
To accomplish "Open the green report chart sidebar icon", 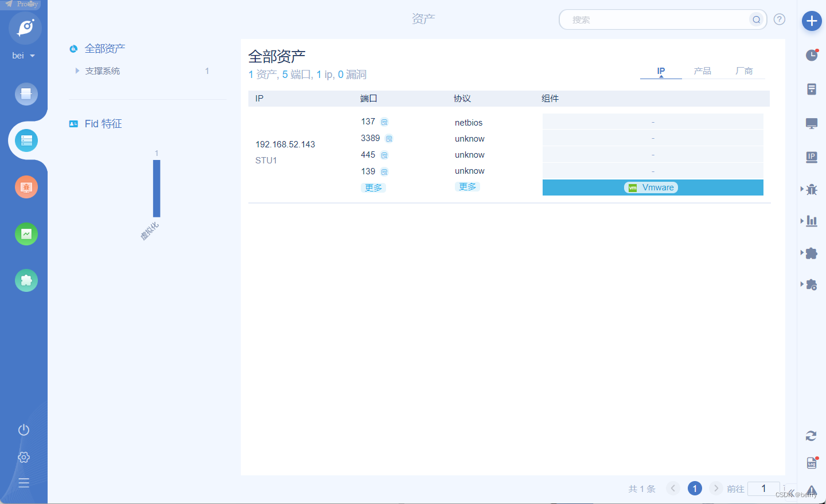I will (26, 234).
